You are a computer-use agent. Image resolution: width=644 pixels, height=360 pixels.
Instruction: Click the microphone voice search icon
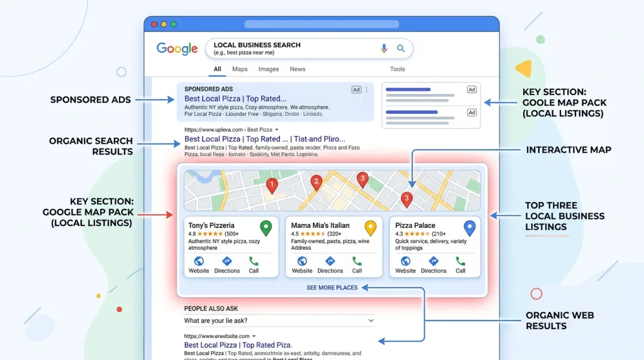pyautogui.click(x=384, y=48)
